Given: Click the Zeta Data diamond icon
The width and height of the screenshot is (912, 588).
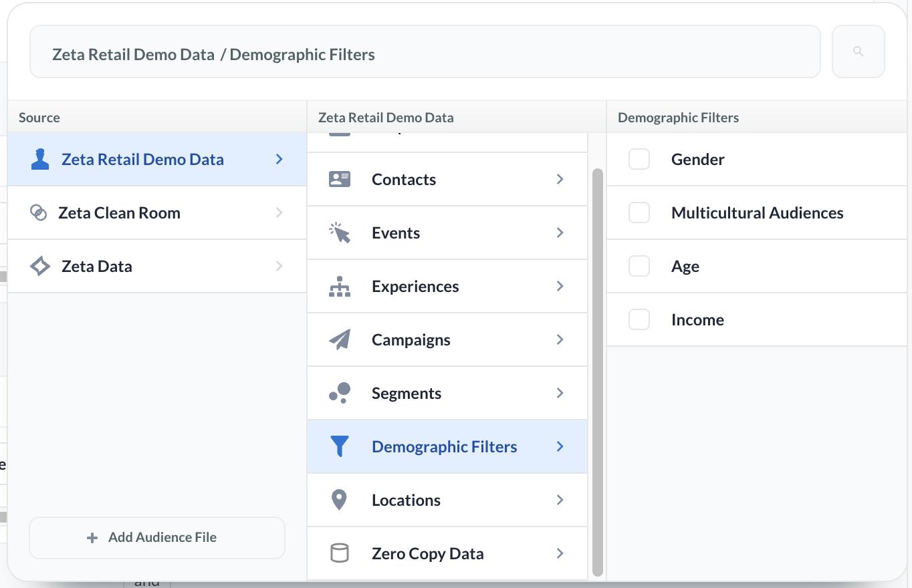Looking at the screenshot, I should 40,266.
